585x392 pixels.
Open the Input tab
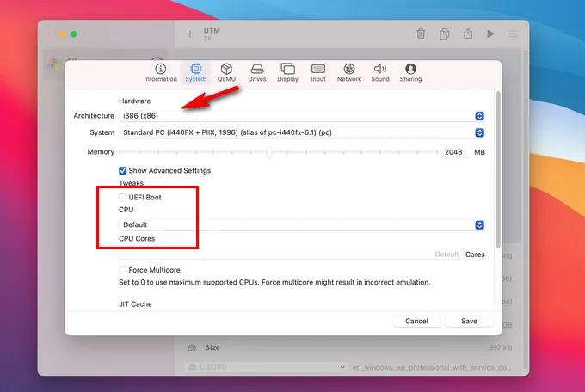318,73
